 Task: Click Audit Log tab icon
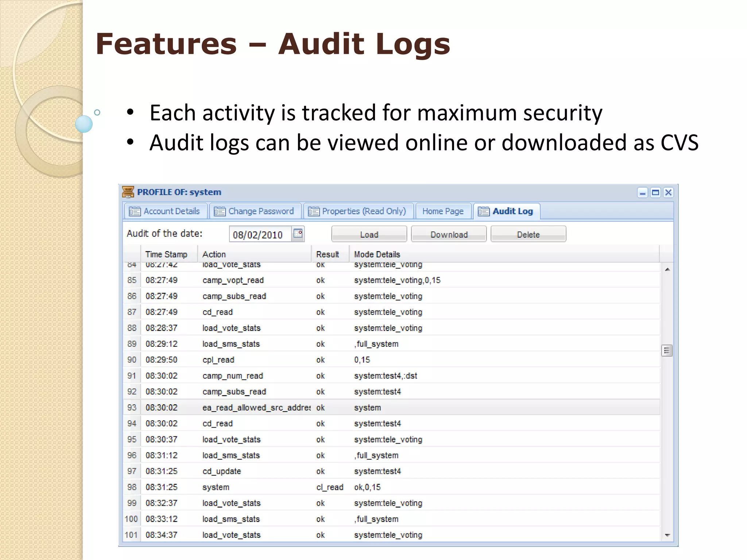tap(484, 211)
